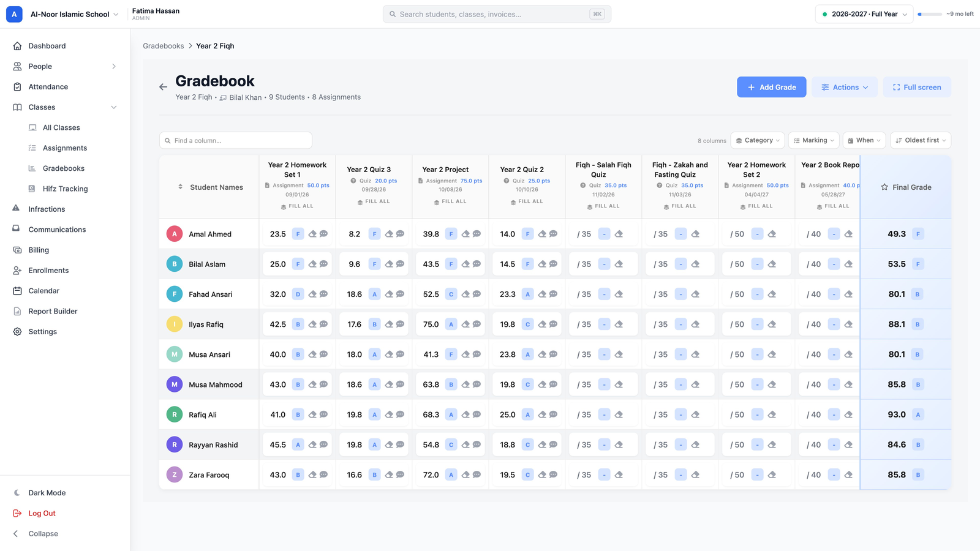Screen dimensions: 980x551
Task: Click the star icon next to Final Grade
Action: pyautogui.click(x=884, y=187)
